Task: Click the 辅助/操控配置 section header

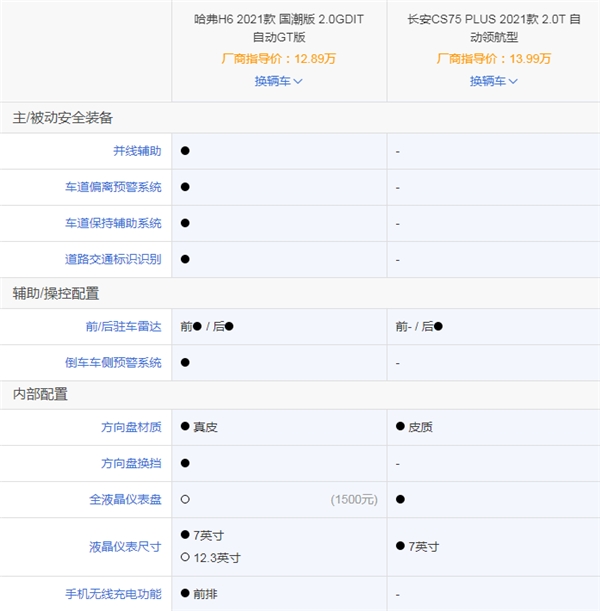Action: pos(56,293)
